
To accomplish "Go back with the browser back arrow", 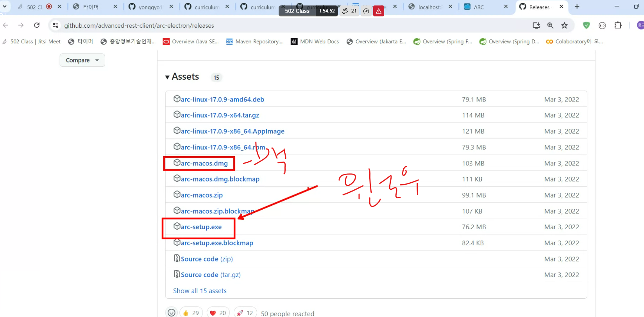I will tap(5, 25).
